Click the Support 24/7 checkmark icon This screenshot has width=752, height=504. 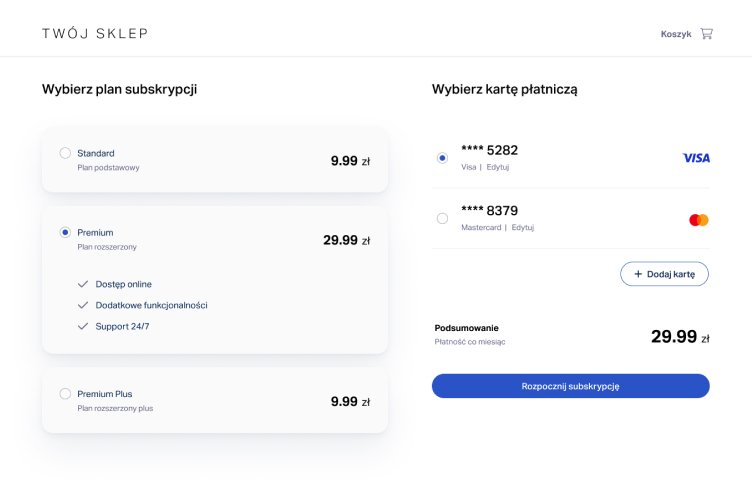83,326
